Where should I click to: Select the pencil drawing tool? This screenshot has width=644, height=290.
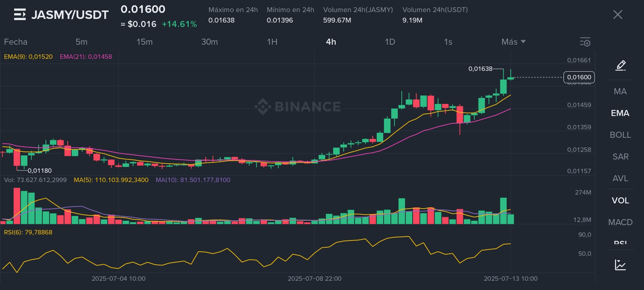[621, 65]
